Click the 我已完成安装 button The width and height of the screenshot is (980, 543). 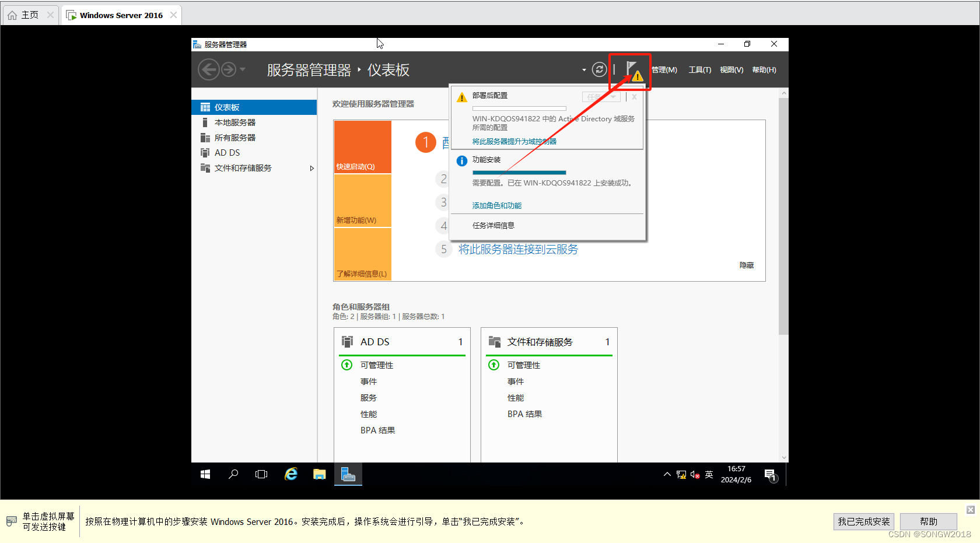pos(864,521)
